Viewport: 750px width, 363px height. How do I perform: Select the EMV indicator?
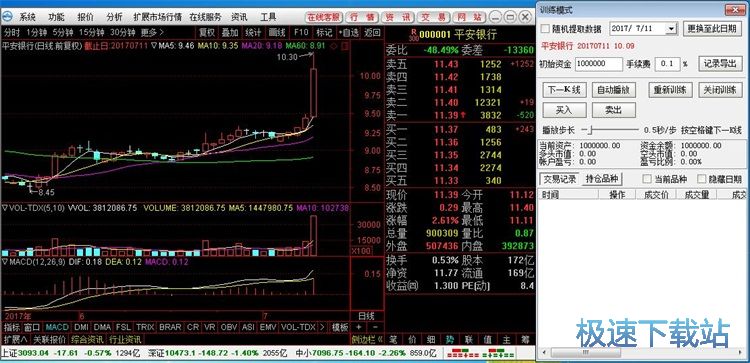point(268,327)
